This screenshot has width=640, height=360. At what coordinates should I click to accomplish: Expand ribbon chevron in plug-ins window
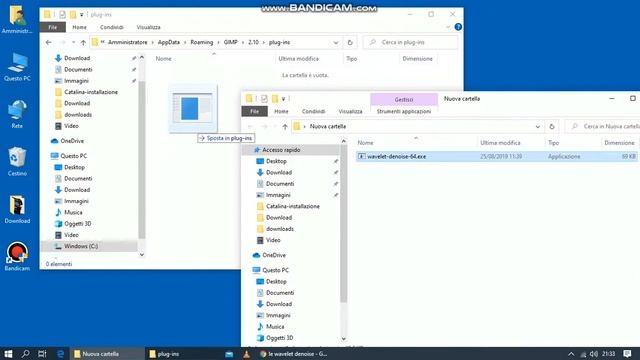tap(448, 27)
